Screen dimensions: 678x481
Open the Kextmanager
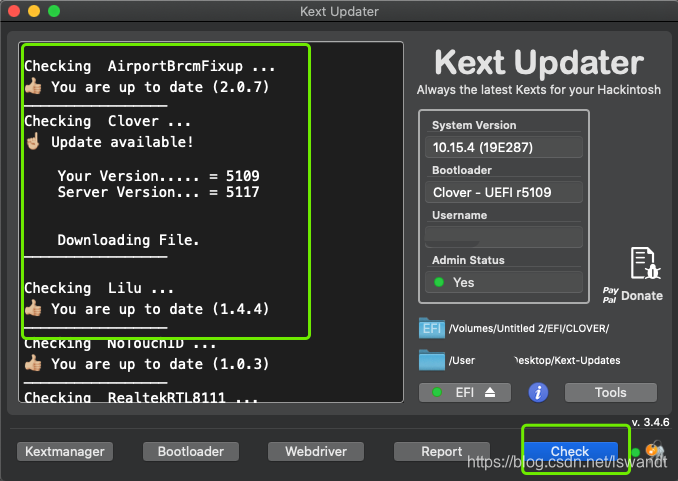[65, 451]
